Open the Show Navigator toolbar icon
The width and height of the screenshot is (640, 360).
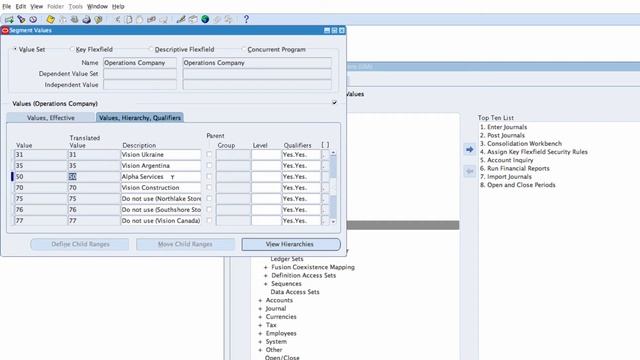click(x=33, y=19)
